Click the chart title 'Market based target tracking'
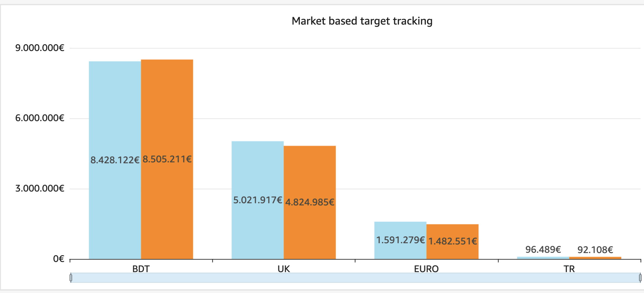The image size is (644, 293). pos(362,21)
